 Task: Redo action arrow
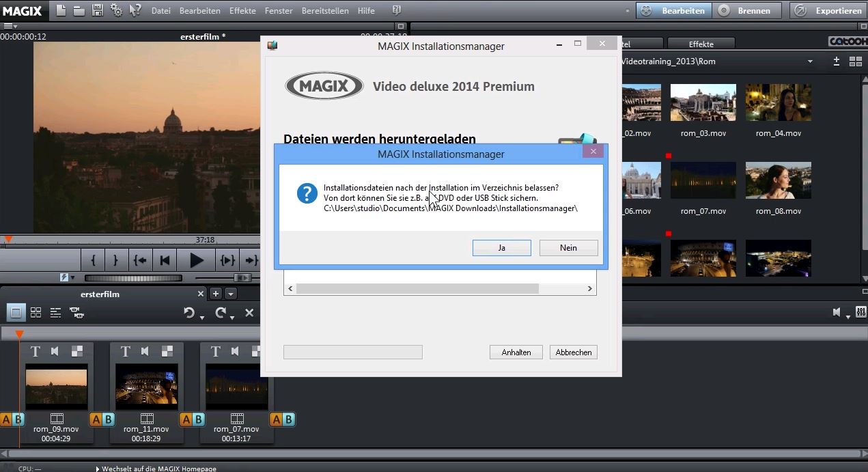(220, 312)
